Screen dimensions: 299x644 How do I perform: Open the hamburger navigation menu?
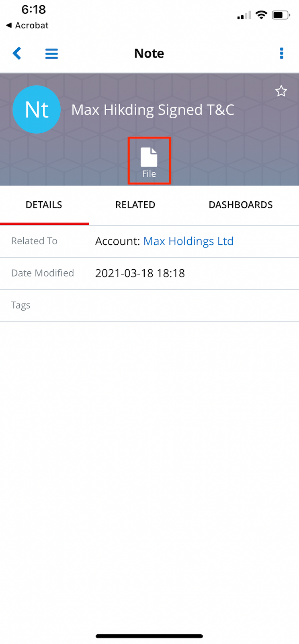(x=51, y=54)
